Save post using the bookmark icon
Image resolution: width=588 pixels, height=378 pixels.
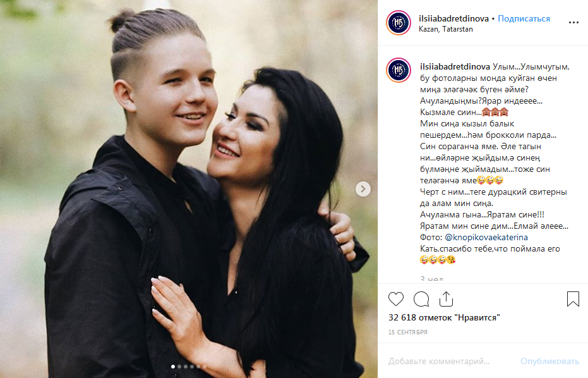(573, 299)
